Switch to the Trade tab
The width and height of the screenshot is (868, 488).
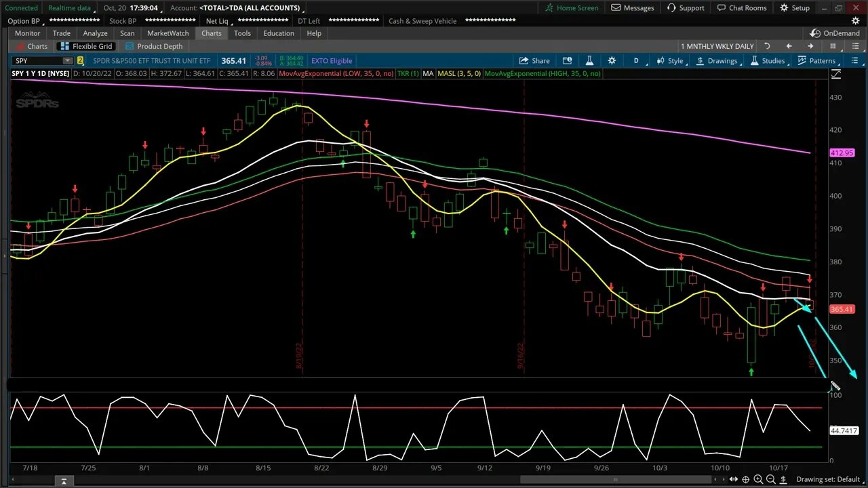(x=62, y=33)
